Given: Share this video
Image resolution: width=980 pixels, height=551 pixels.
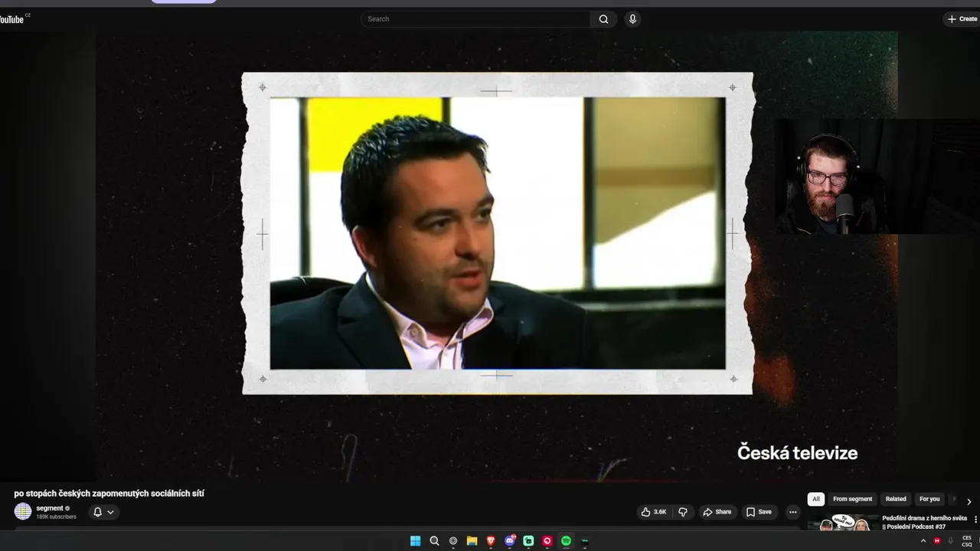Looking at the screenshot, I should 717,512.
